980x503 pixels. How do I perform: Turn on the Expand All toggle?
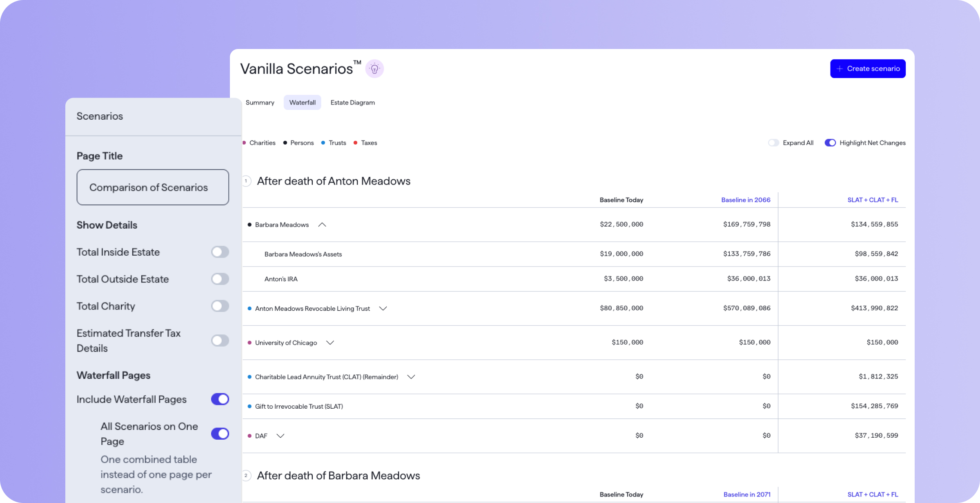pos(773,143)
